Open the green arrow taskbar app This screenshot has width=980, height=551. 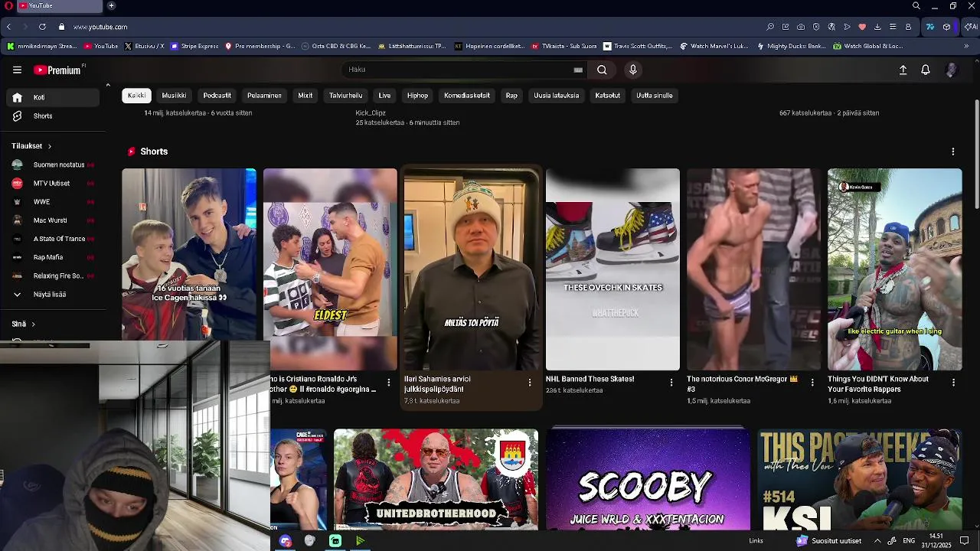[x=360, y=541]
